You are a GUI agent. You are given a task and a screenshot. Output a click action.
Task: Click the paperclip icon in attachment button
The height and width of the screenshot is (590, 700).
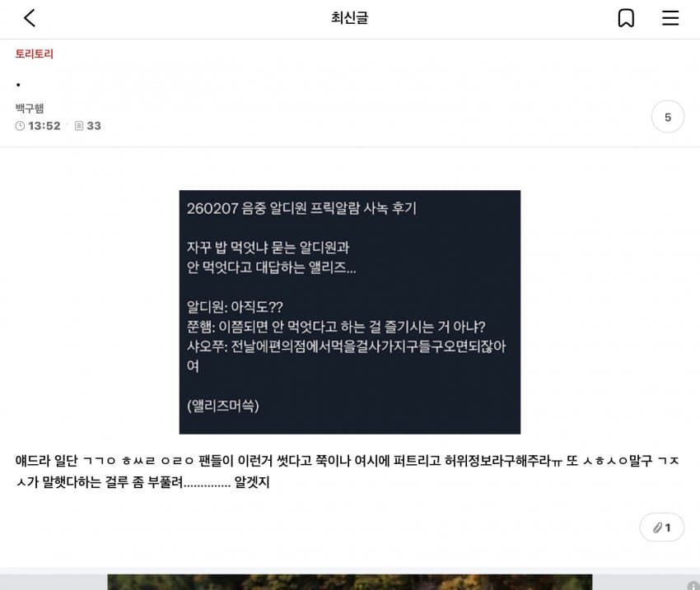(x=657, y=527)
